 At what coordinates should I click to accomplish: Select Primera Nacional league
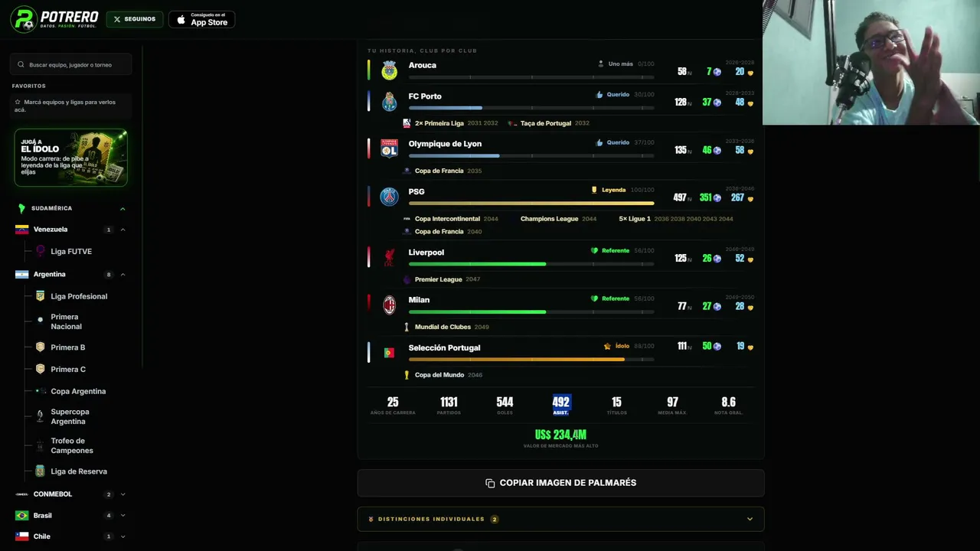(x=66, y=321)
